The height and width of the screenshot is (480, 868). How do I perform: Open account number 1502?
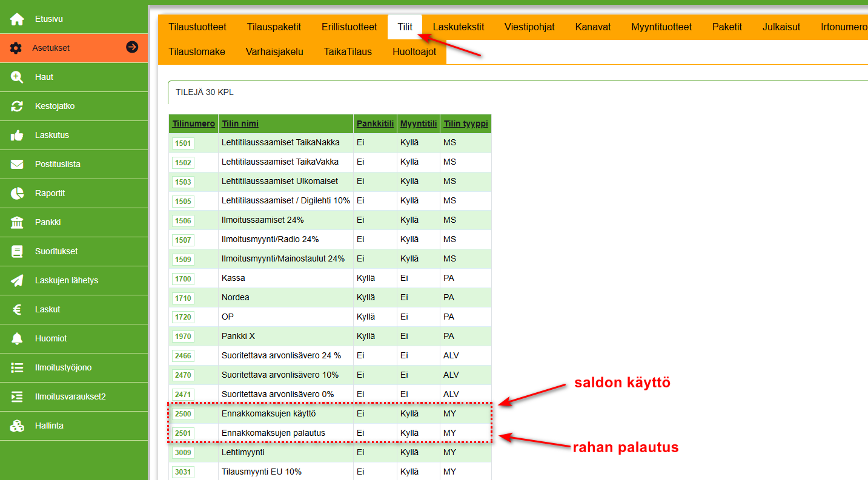tap(183, 162)
